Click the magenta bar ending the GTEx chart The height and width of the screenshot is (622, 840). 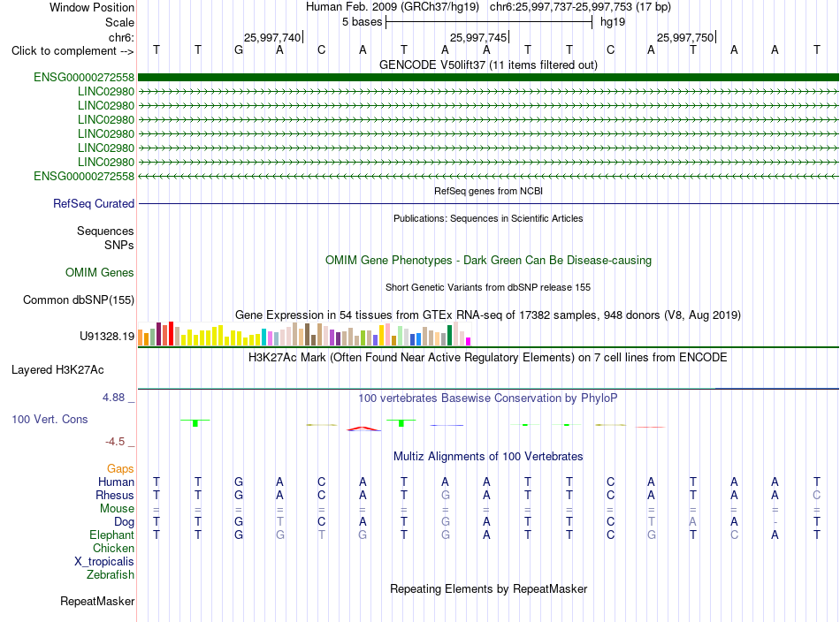click(x=469, y=342)
